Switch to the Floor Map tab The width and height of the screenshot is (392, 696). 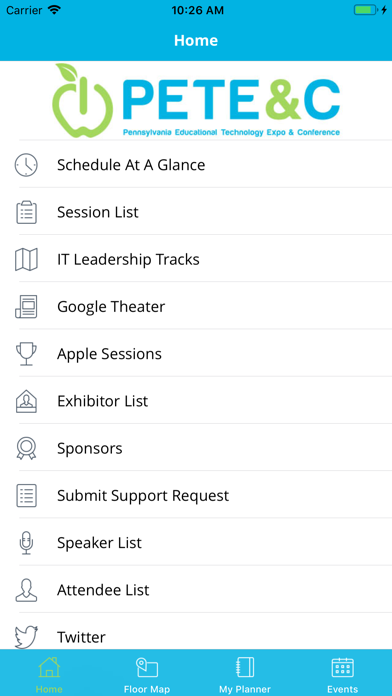point(147,674)
